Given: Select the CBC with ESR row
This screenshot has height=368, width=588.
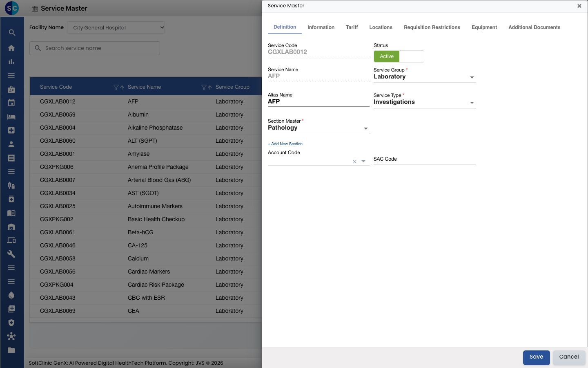Looking at the screenshot, I should (146, 298).
